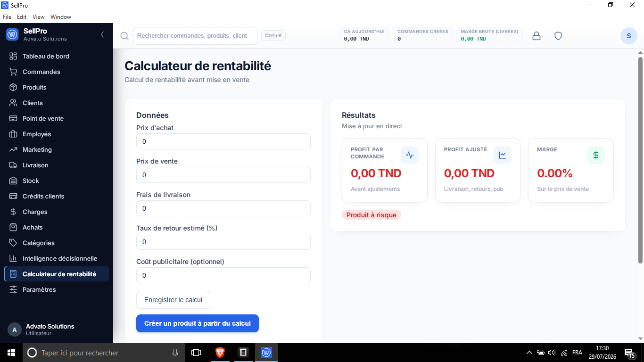Click the lock icon in top bar

click(x=537, y=36)
